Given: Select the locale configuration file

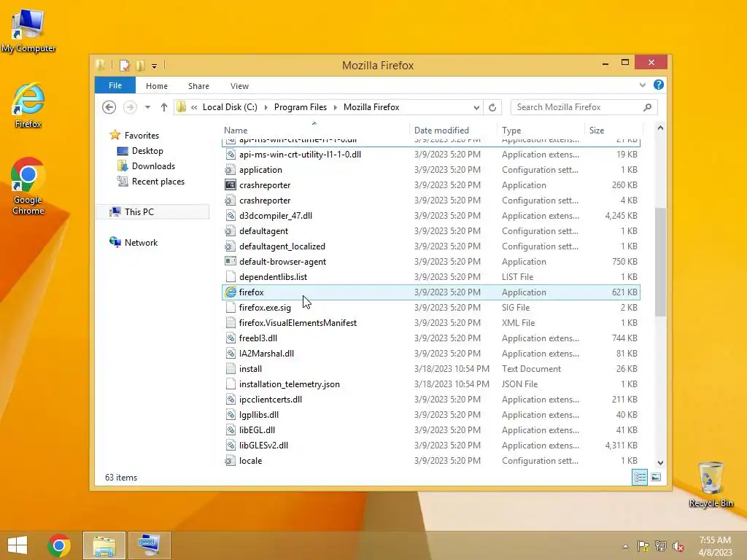Looking at the screenshot, I should 431,461.
